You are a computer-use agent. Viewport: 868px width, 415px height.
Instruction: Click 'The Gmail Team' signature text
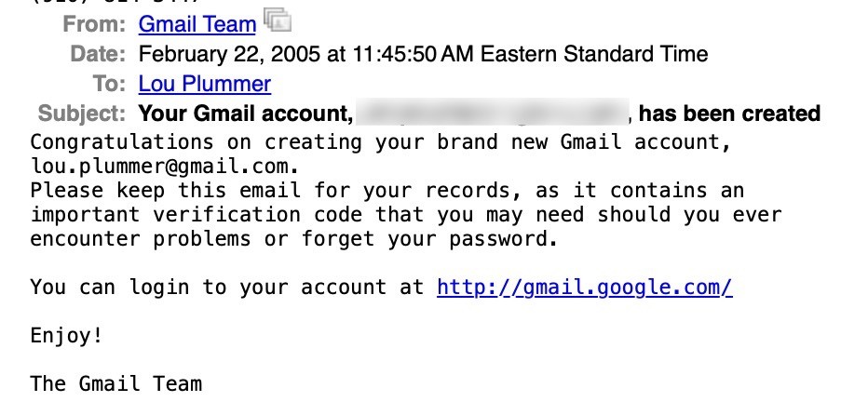(115, 382)
